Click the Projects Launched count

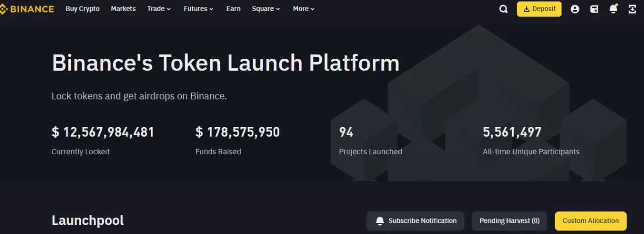tap(346, 133)
